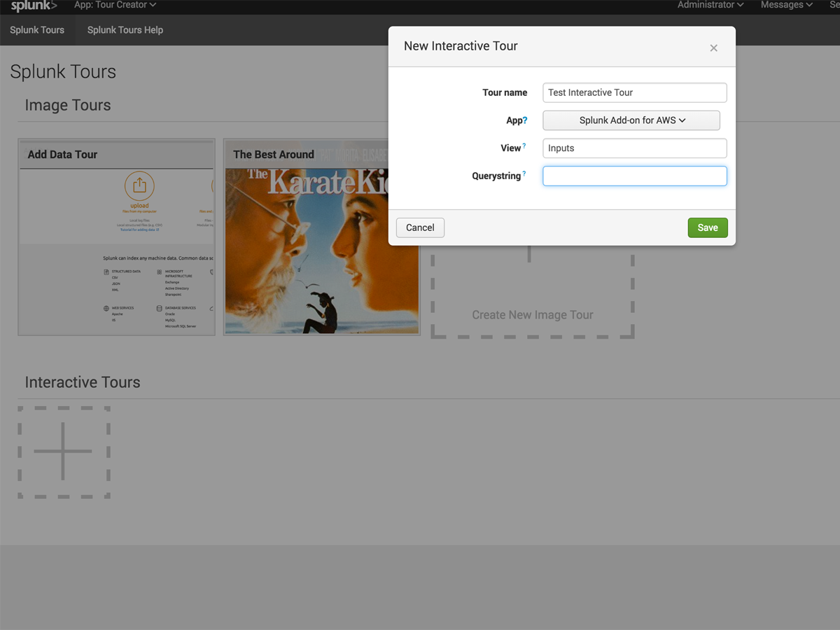The height and width of the screenshot is (630, 840).
Task: Click the New Interactive Tour dialog title
Action: tap(461, 46)
